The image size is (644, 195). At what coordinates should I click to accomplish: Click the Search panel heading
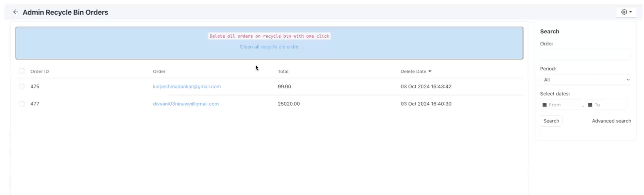550,31
